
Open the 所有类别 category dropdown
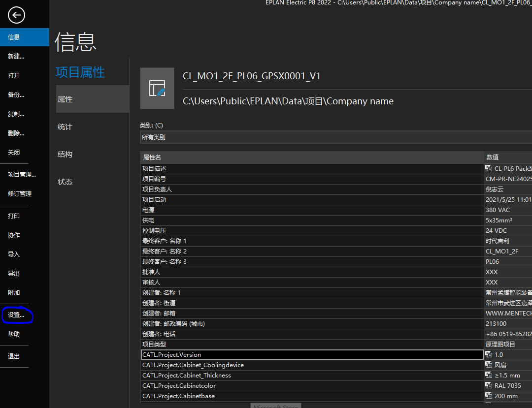pyautogui.click(x=336, y=137)
